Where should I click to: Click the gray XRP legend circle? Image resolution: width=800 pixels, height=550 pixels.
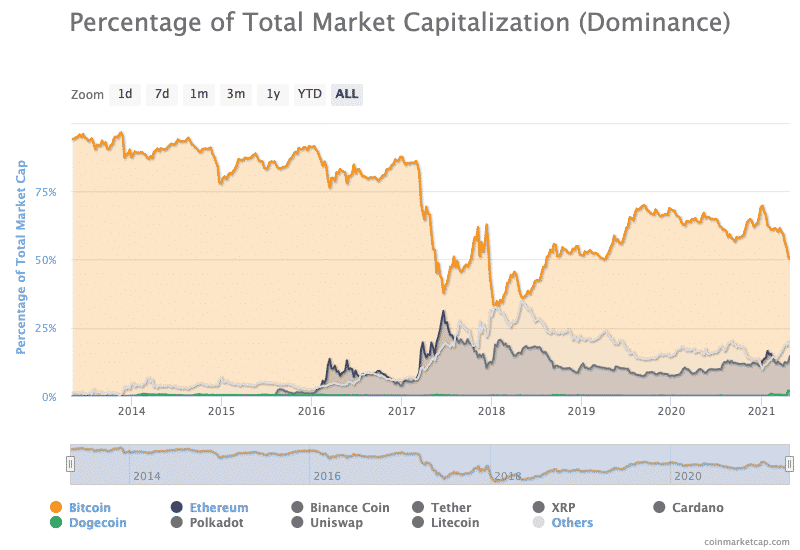point(539,508)
